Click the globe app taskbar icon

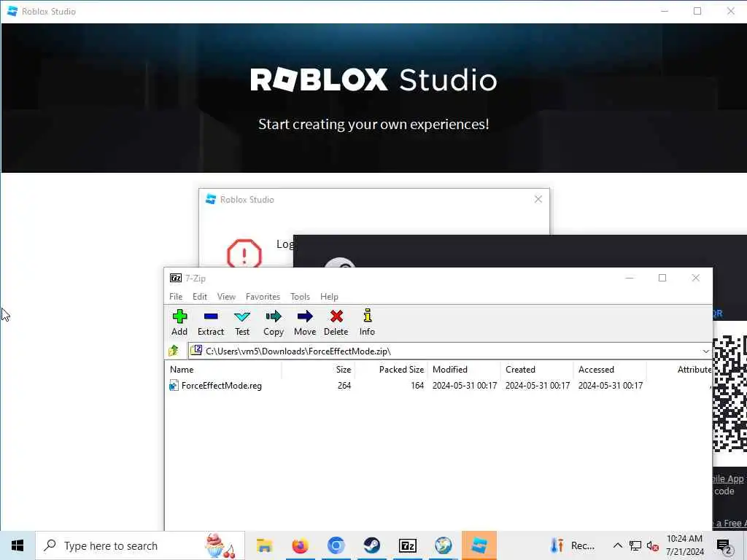443,545
